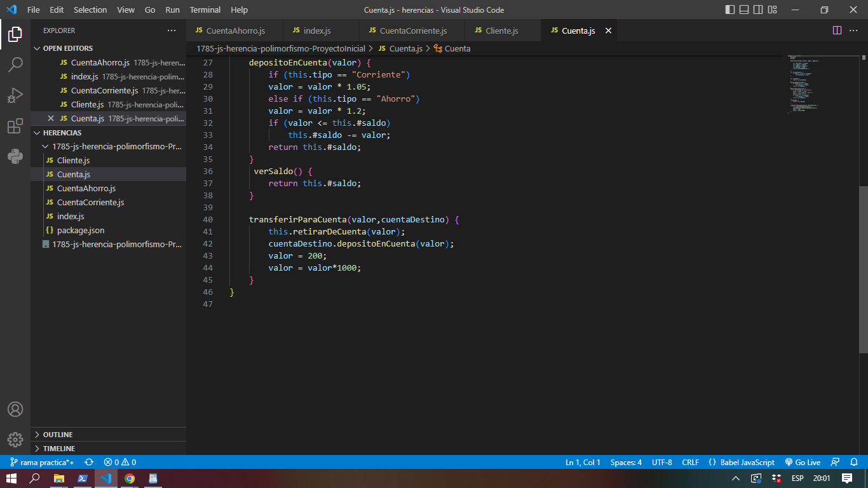This screenshot has height=488, width=868.
Task: Click the Cuenta.js breadcrumb segment
Action: (400, 48)
